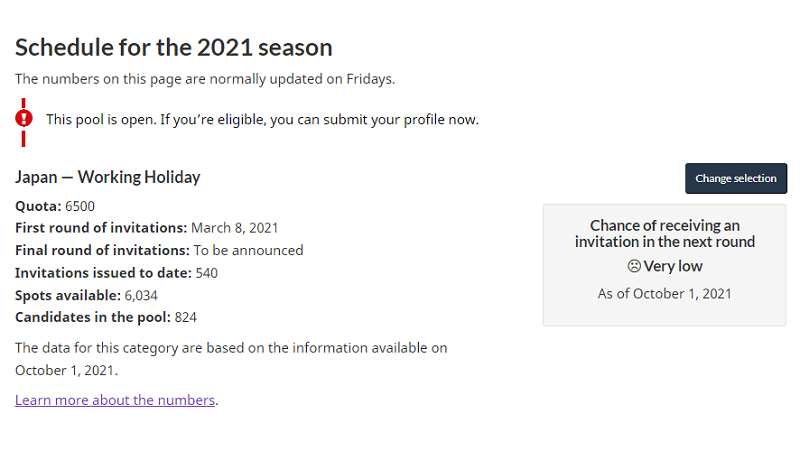Click the Chance of receiving an invitation heading
This screenshot has width=800, height=450.
pyautogui.click(x=664, y=234)
